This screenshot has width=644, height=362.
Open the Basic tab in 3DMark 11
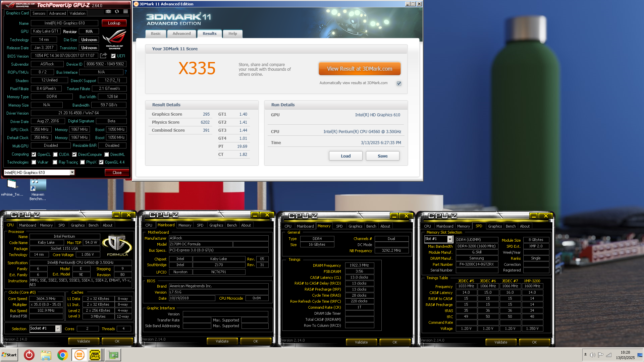coord(156,34)
